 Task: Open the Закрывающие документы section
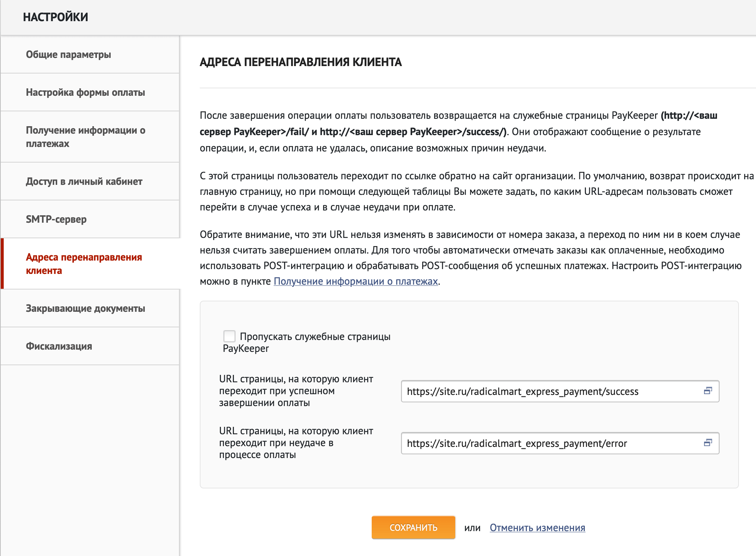click(85, 308)
